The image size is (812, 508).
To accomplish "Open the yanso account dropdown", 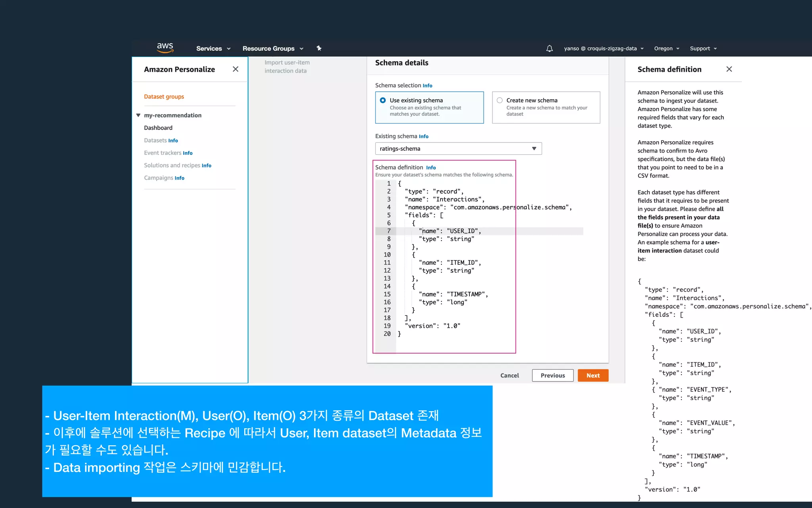I will click(603, 48).
